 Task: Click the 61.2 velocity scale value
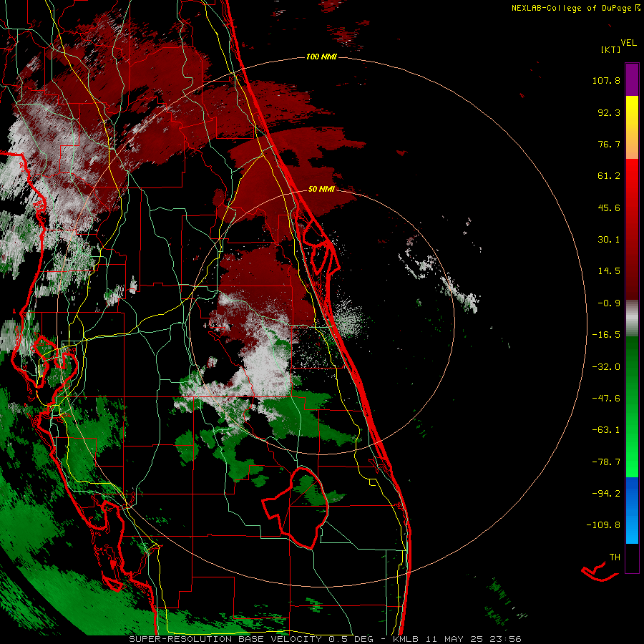pyautogui.click(x=609, y=176)
